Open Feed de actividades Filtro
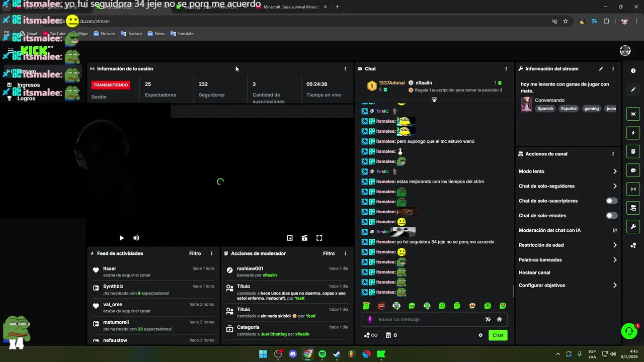The height and width of the screenshot is (362, 644). click(195, 253)
